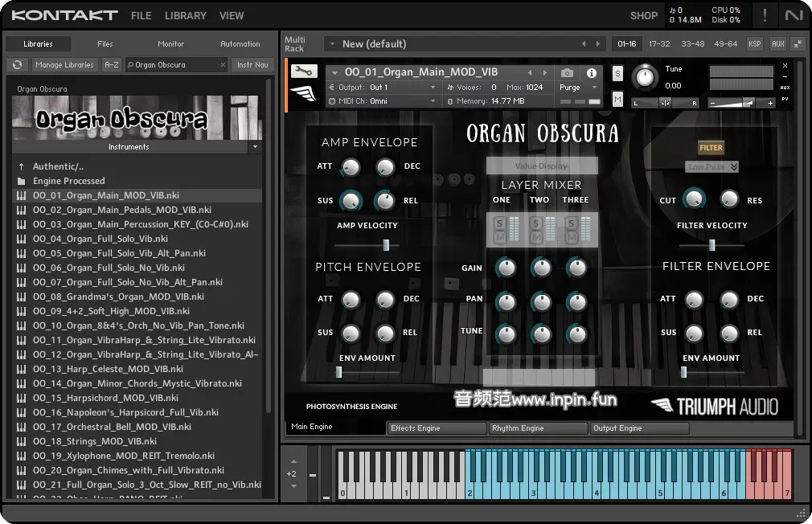Click the AMP VELOCITY slider
The height and width of the screenshot is (524, 812).
coord(386,244)
